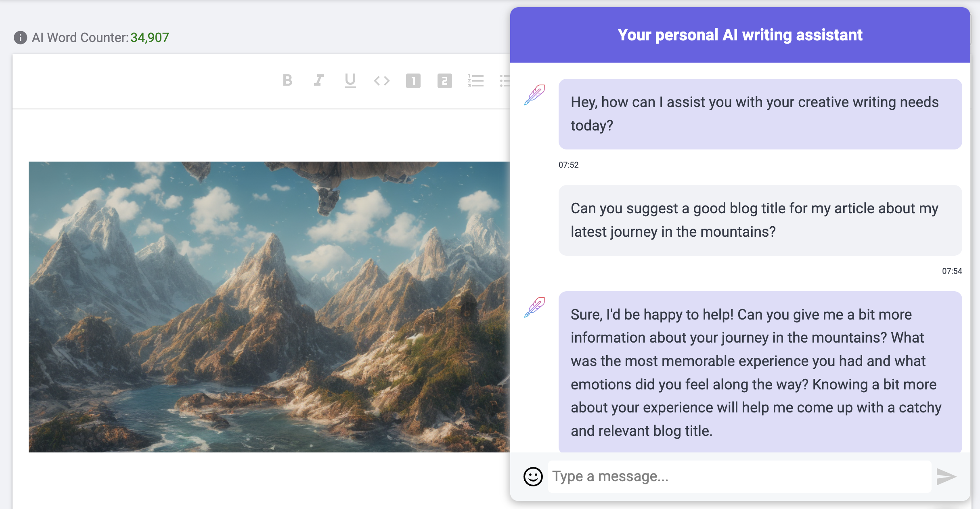Toggle underline formatting
This screenshot has height=509, width=980.
tap(350, 81)
